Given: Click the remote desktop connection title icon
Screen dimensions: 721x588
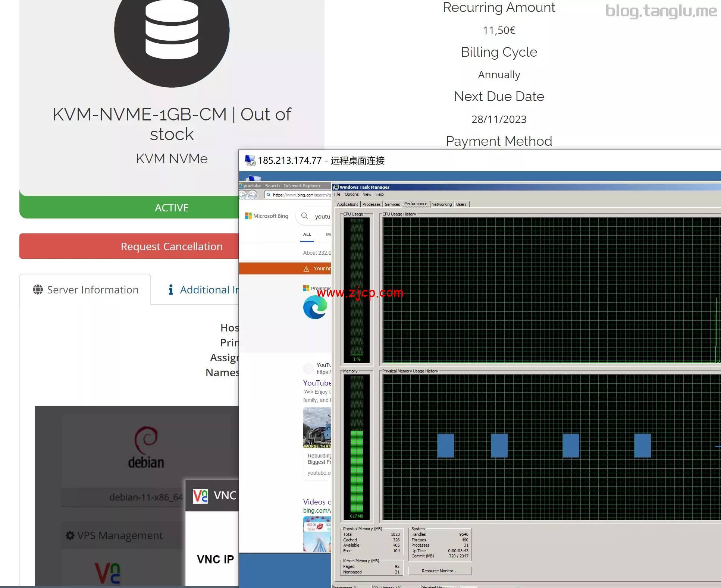Looking at the screenshot, I should pos(250,160).
